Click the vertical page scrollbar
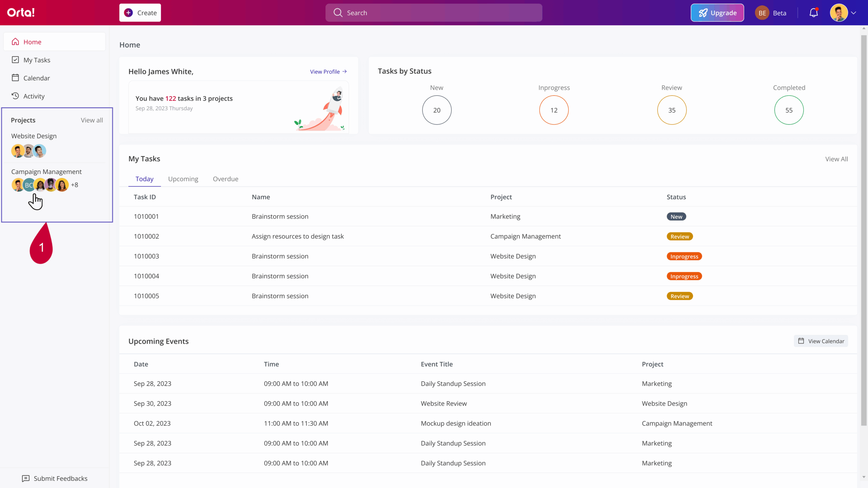 pos(864,230)
